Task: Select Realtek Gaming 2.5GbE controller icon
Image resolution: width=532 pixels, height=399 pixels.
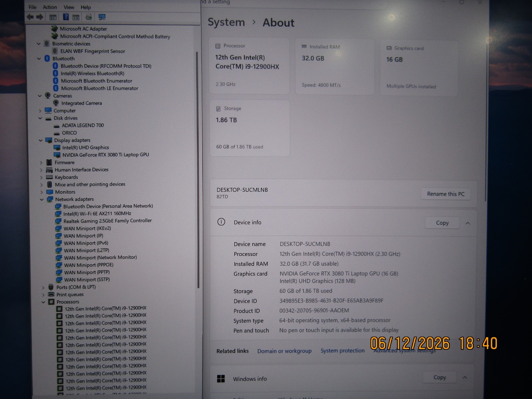Action: (x=58, y=221)
